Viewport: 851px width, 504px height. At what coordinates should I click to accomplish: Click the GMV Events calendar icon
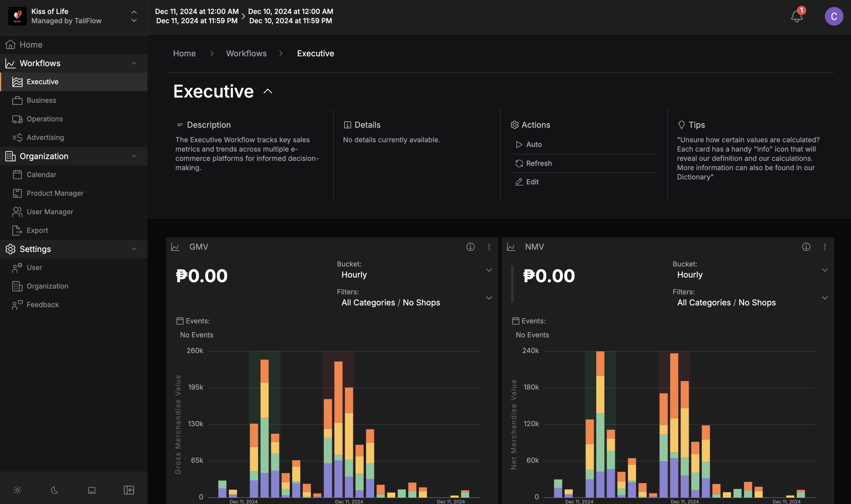pos(180,321)
